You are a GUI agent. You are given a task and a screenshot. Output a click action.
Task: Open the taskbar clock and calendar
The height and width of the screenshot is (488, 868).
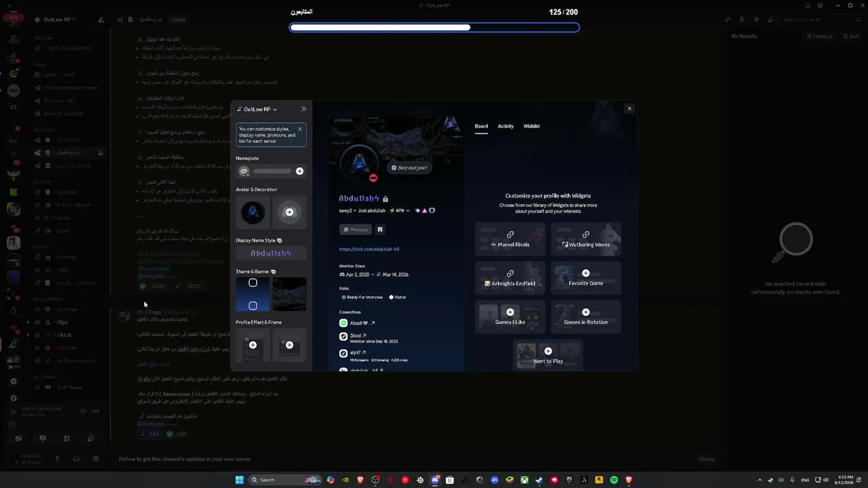coord(845,480)
